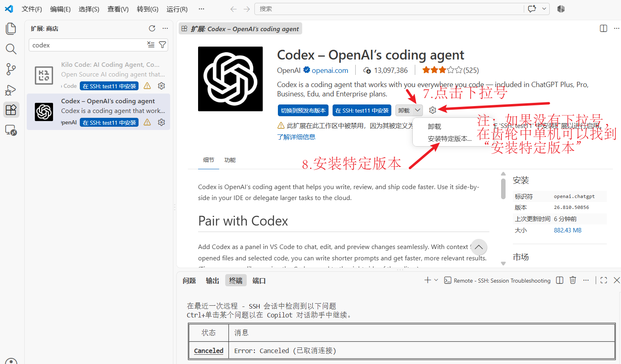Click the 882.43 MB size link
Image resolution: width=621 pixels, height=364 pixels.
[568, 230]
